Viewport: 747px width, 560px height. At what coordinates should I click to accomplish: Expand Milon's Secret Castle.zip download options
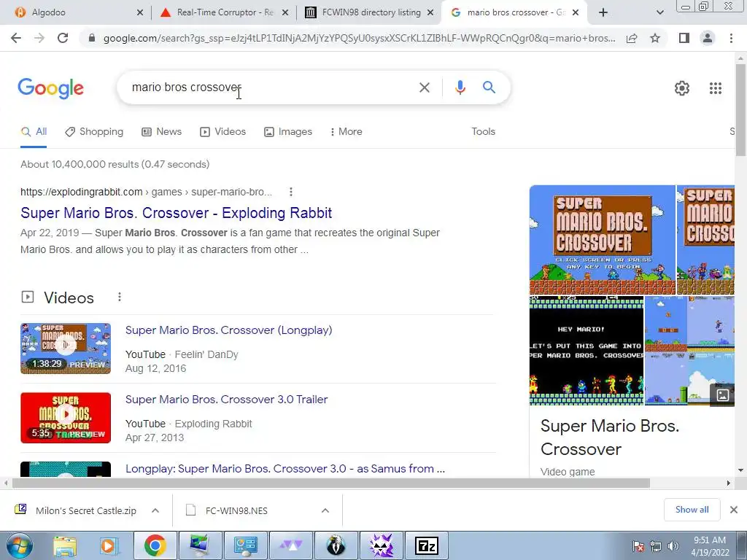155,510
